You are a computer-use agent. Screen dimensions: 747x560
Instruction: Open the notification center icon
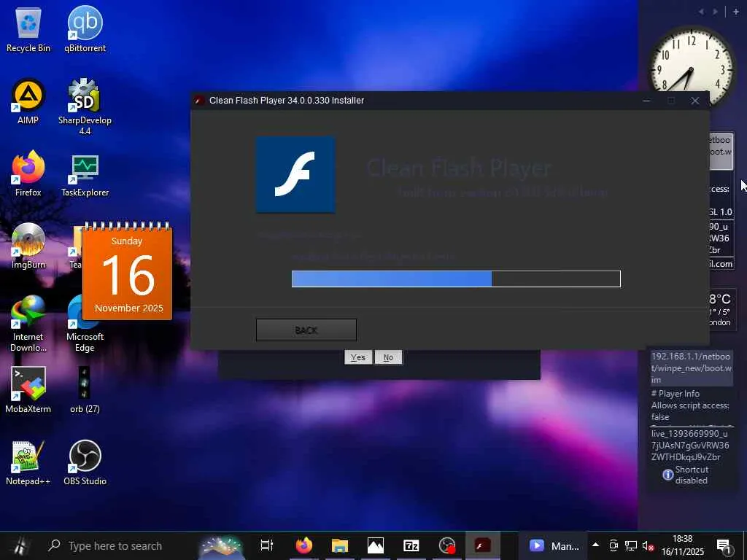(x=723, y=545)
